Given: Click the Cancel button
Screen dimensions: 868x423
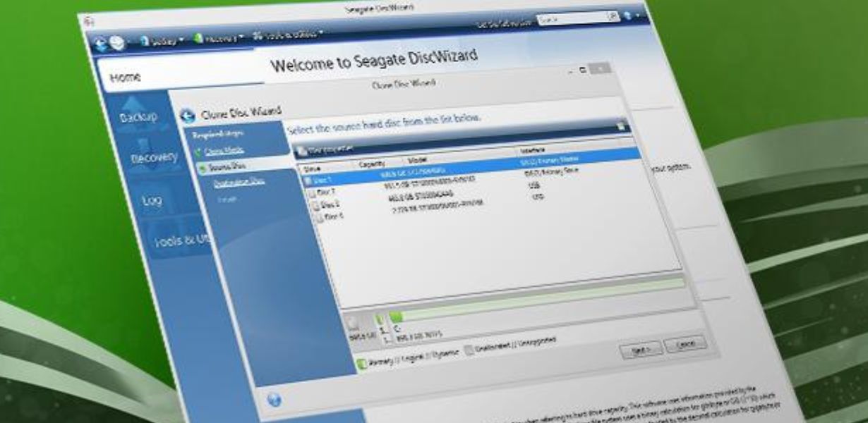Looking at the screenshot, I should tap(684, 343).
